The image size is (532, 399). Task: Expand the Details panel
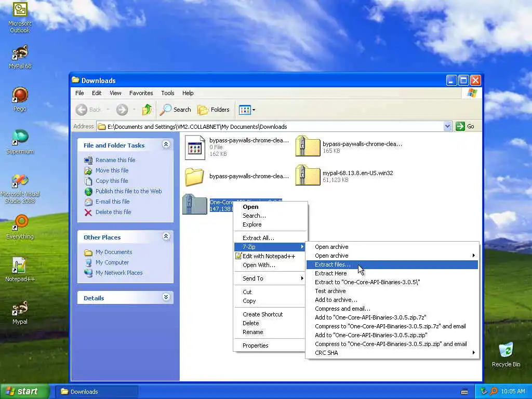tap(166, 297)
